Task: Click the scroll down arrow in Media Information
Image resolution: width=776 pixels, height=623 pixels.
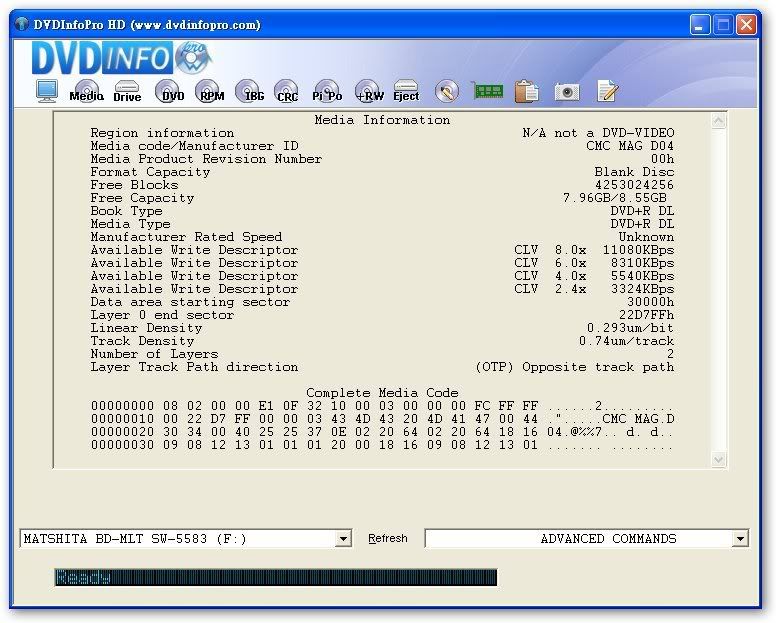Action: pyautogui.click(x=719, y=460)
